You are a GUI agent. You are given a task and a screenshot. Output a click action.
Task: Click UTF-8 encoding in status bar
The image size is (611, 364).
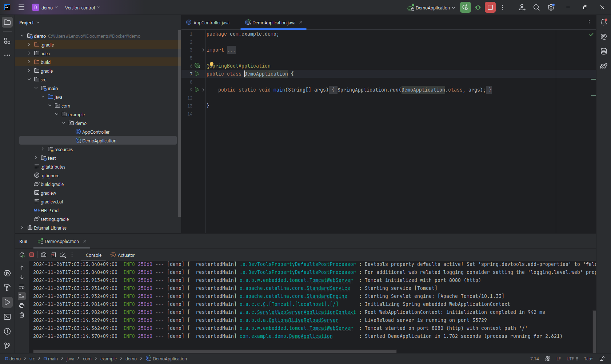click(572, 359)
